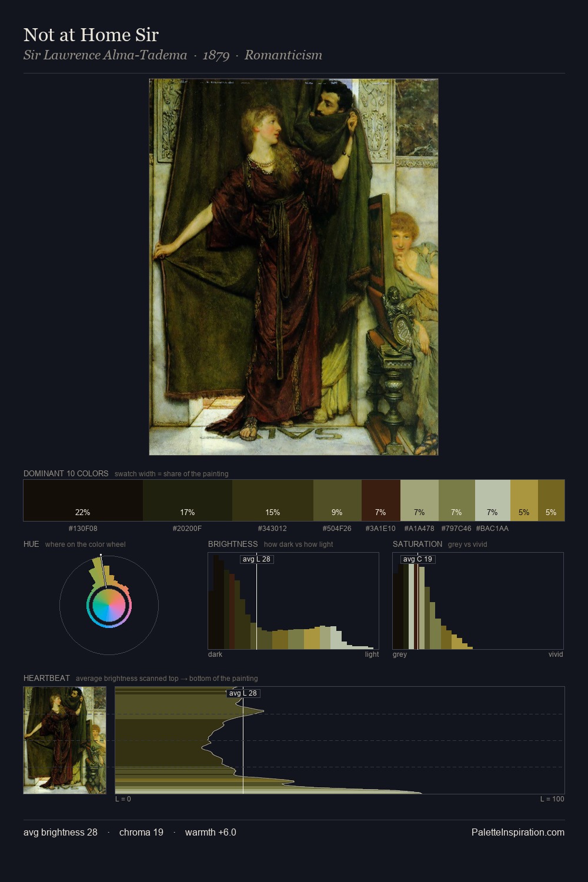This screenshot has height=882, width=588.
Task: Click the 'L = 100' heartbeat axis label
Action: click(552, 799)
